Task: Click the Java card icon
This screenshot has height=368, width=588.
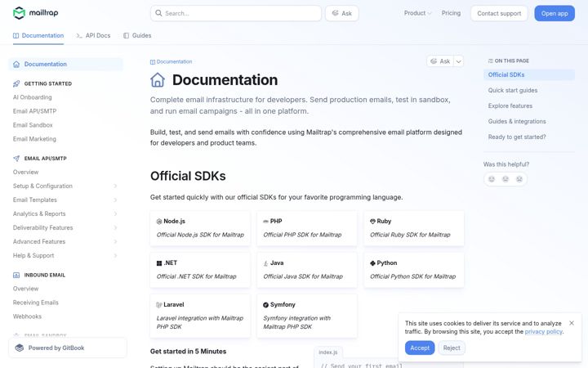Action: point(265,263)
